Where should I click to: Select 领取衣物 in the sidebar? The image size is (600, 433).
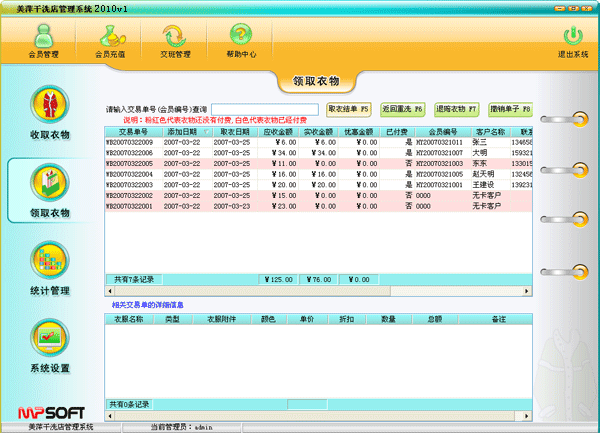pyautogui.click(x=49, y=188)
